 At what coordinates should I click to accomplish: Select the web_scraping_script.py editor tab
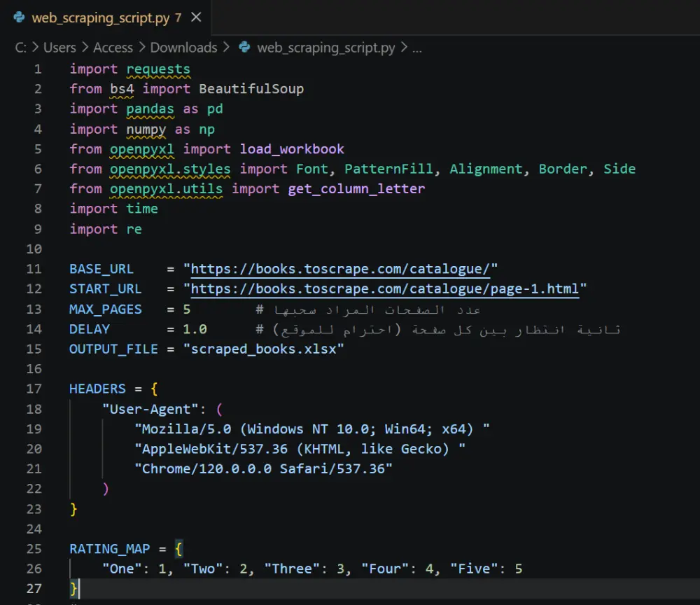[x=106, y=18]
